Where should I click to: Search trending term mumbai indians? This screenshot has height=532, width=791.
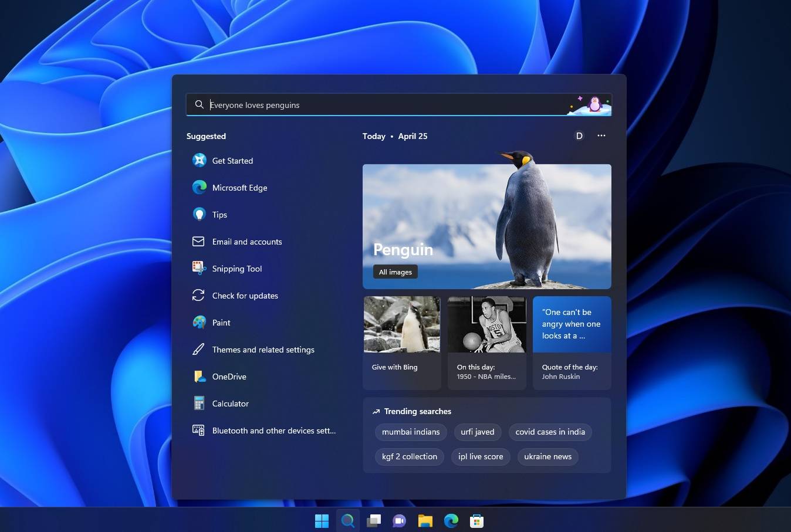tap(410, 432)
